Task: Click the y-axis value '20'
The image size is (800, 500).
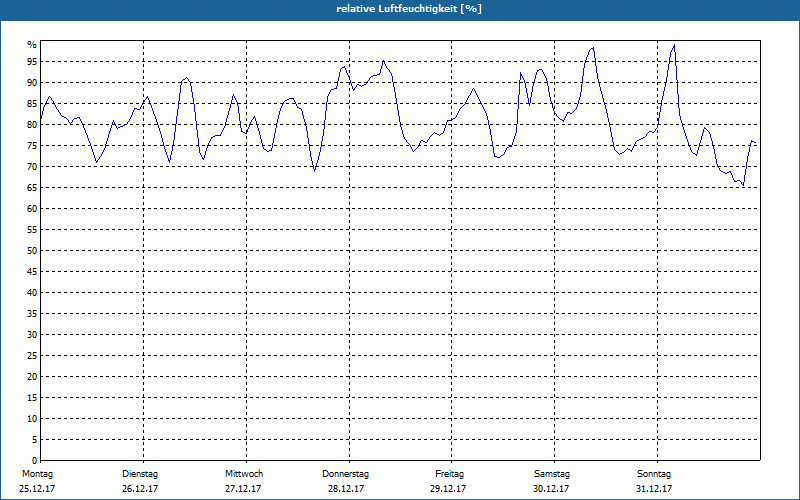Action: (32, 377)
